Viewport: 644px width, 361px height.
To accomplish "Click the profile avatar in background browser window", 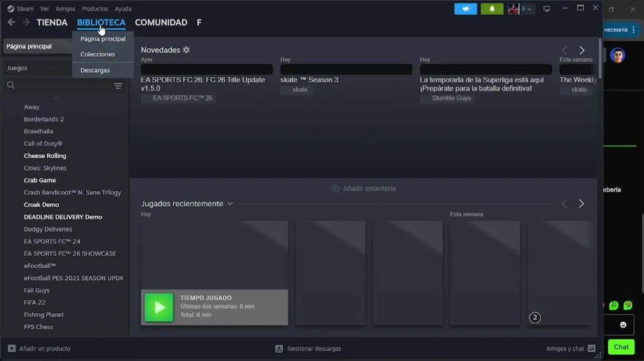I will point(617,55).
